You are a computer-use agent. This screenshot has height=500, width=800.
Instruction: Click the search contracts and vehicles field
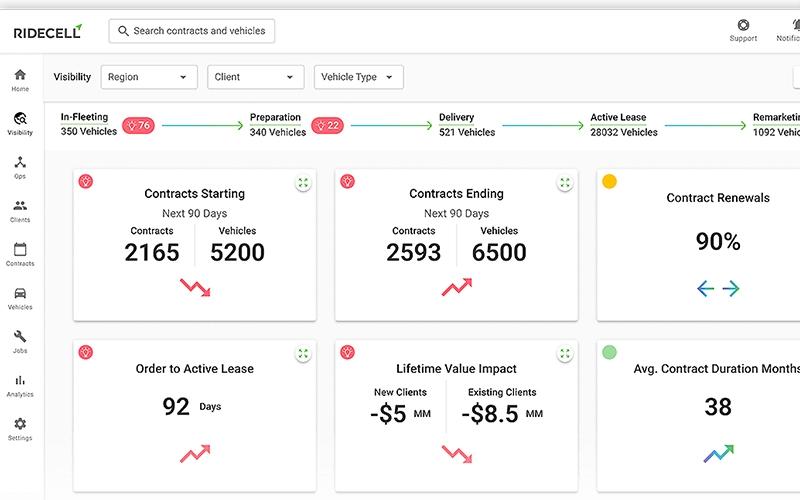click(192, 31)
